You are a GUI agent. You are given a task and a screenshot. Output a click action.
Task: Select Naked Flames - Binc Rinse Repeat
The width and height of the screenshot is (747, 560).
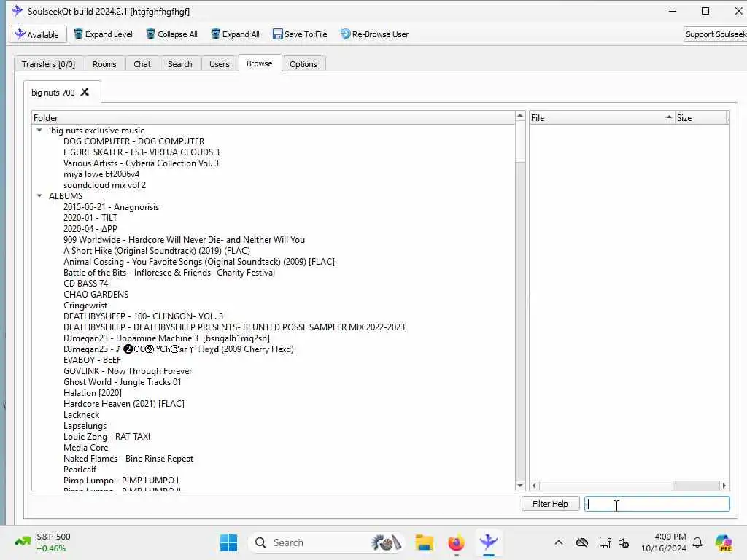tap(128, 459)
